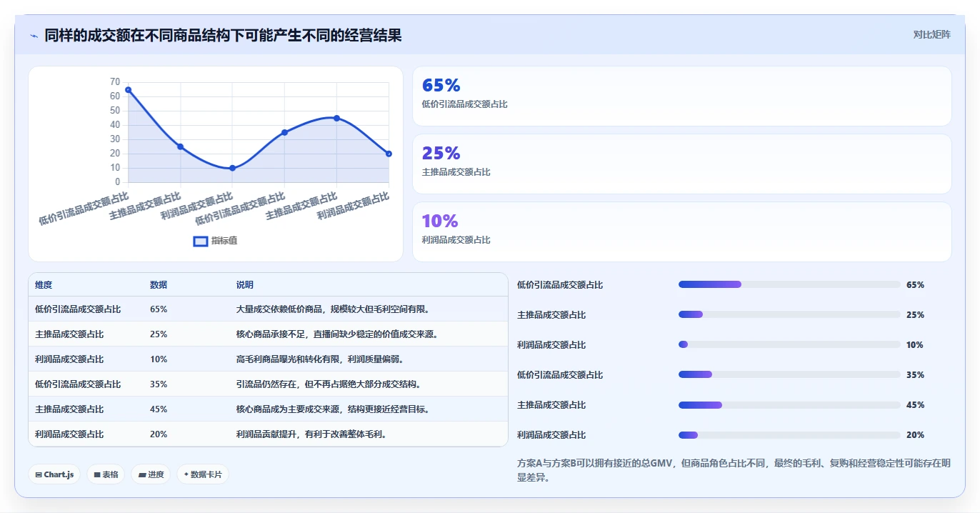Viewport: 980px width, 513px height.
Task: Click the progress bar showing 20%
Action: [x=789, y=434]
